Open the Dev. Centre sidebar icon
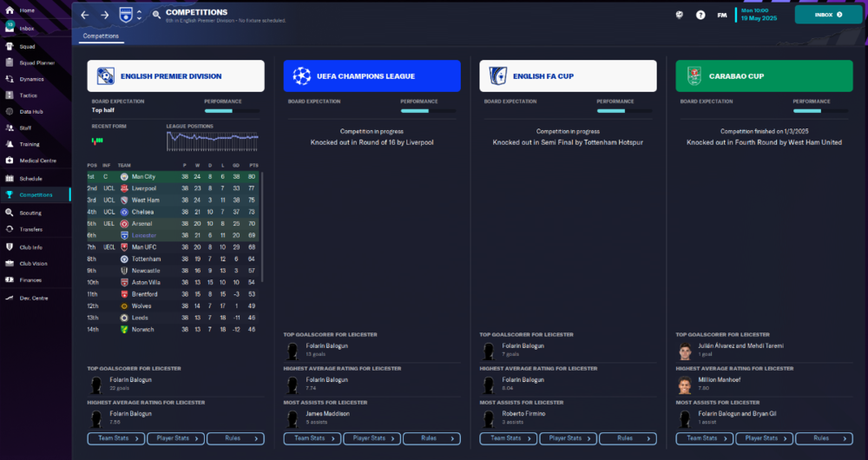 10,298
